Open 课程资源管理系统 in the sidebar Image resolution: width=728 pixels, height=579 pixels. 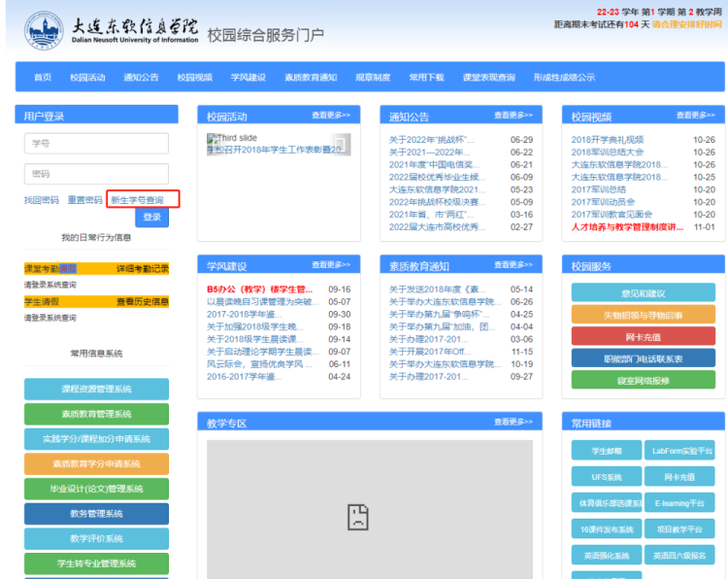click(x=96, y=389)
